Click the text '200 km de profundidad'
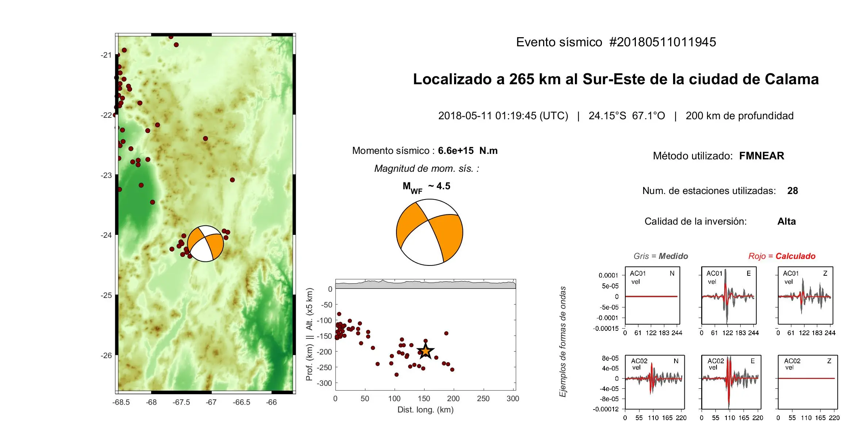The height and width of the screenshot is (442, 868). click(x=740, y=116)
